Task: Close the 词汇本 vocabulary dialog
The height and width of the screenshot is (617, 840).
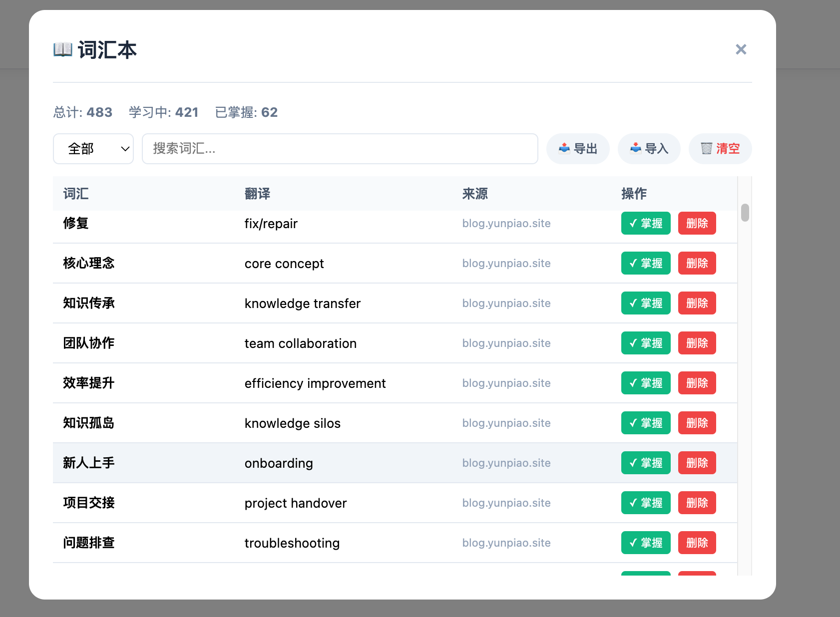Action: [x=741, y=49]
